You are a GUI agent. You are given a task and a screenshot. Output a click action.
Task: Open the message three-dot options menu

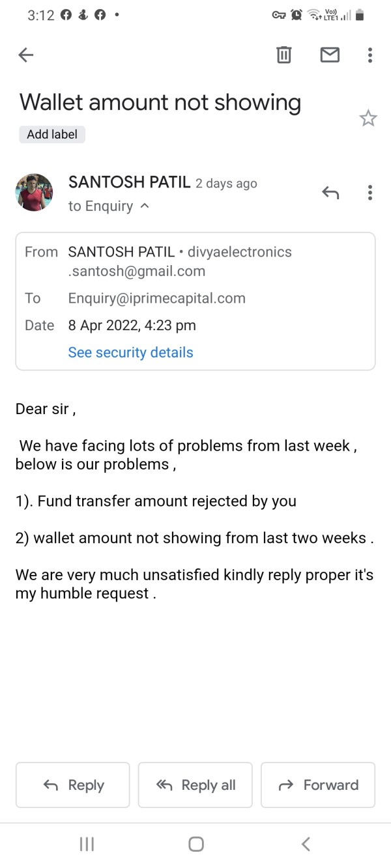(x=370, y=192)
